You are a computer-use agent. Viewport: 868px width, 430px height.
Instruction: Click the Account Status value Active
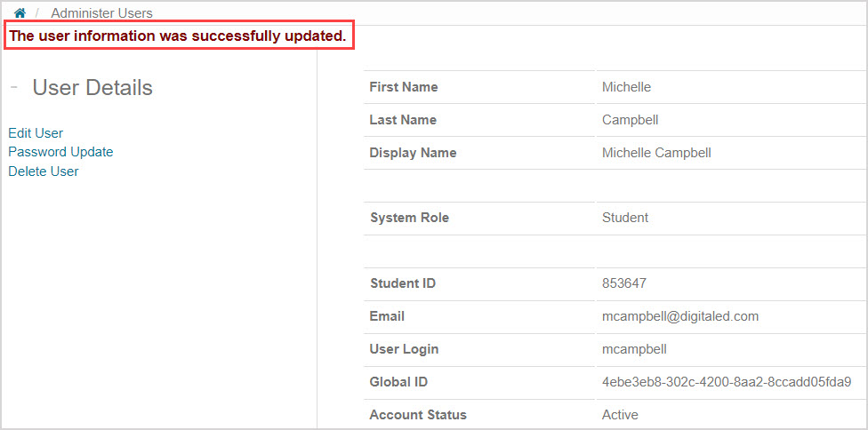tap(620, 415)
